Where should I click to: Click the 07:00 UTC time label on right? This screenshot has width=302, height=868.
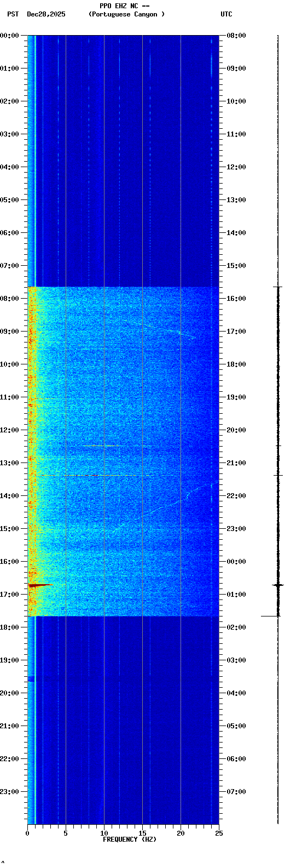coord(236,792)
